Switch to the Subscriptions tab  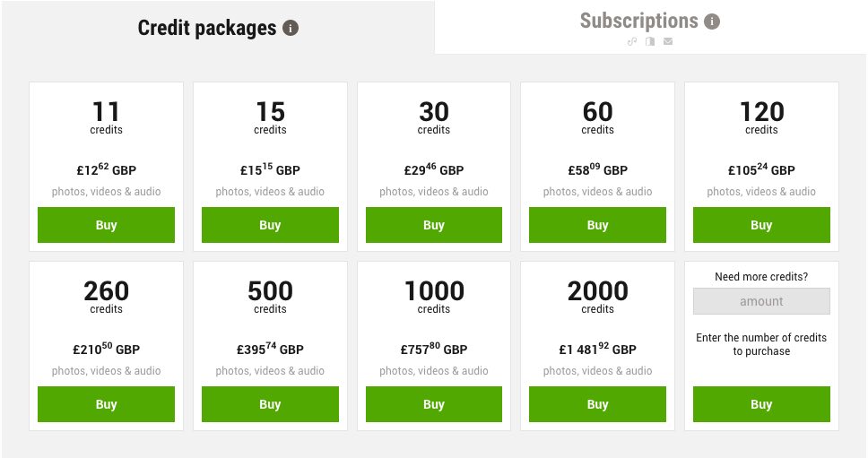pos(638,21)
